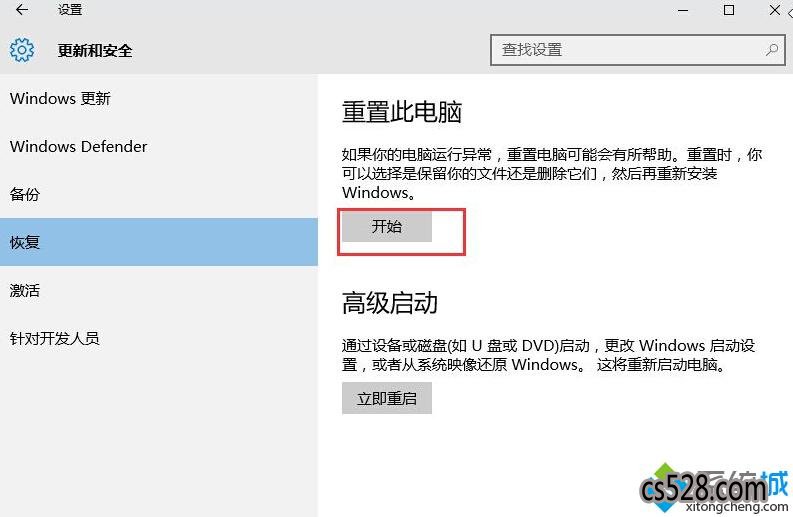
Task: Focus the 查找设置 search field
Action: [637, 50]
